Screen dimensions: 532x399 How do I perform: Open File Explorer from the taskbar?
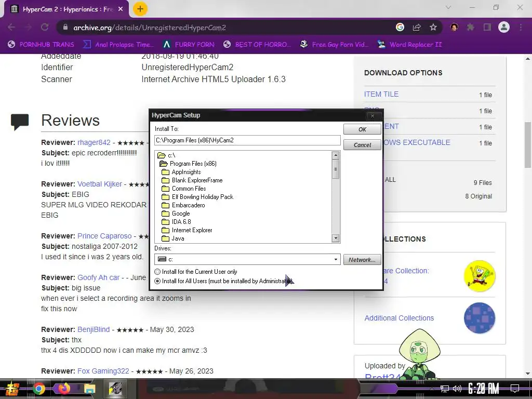tap(89, 389)
